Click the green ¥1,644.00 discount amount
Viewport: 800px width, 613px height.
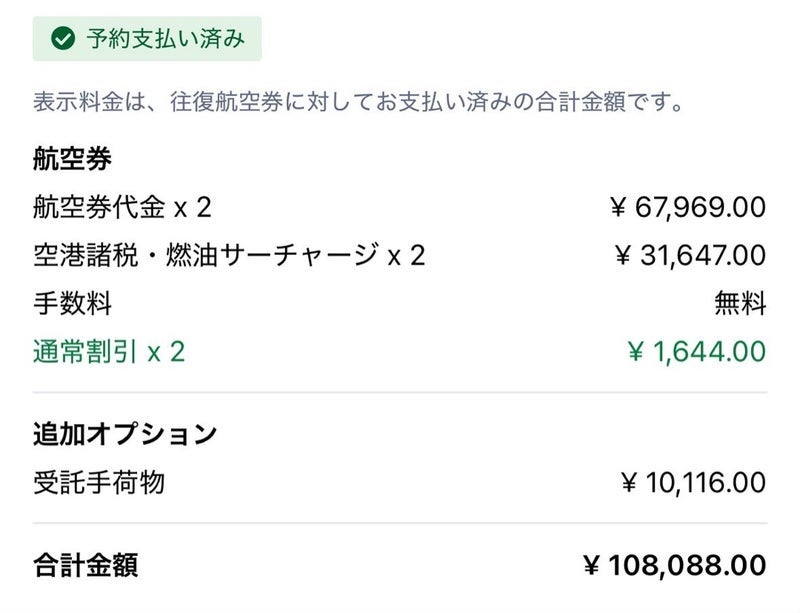coord(696,352)
